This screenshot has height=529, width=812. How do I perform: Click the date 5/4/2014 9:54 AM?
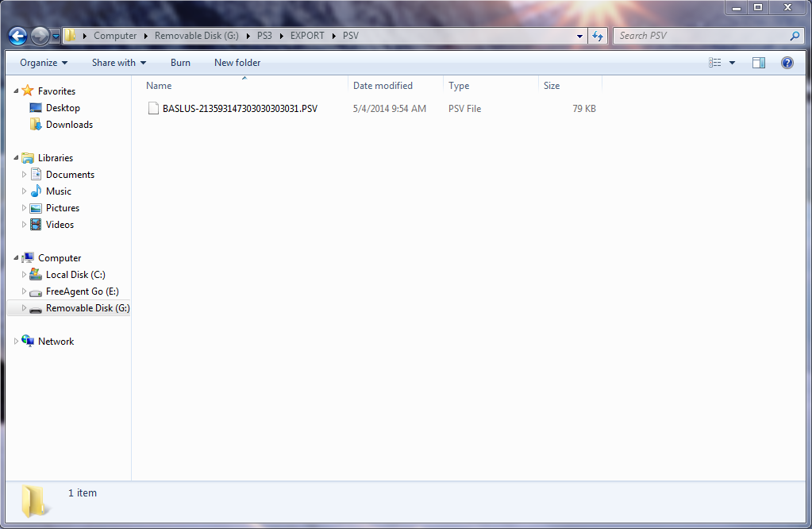pyautogui.click(x=390, y=108)
